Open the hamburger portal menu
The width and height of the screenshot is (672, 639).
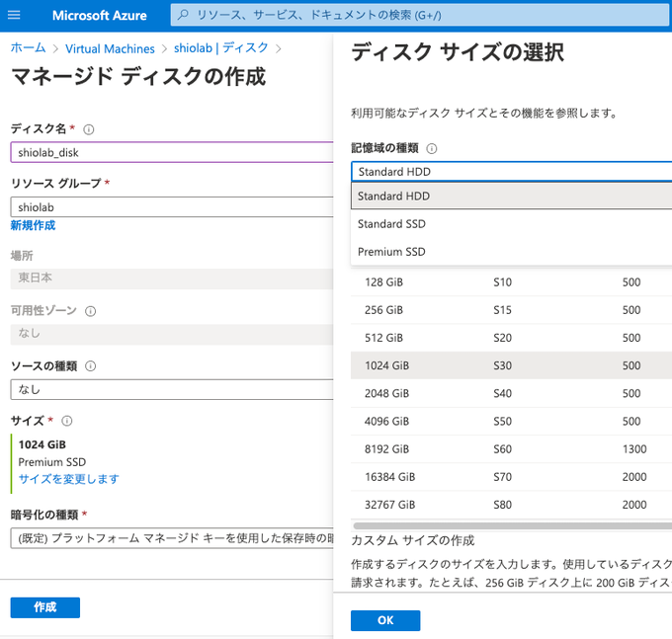[x=14, y=16]
